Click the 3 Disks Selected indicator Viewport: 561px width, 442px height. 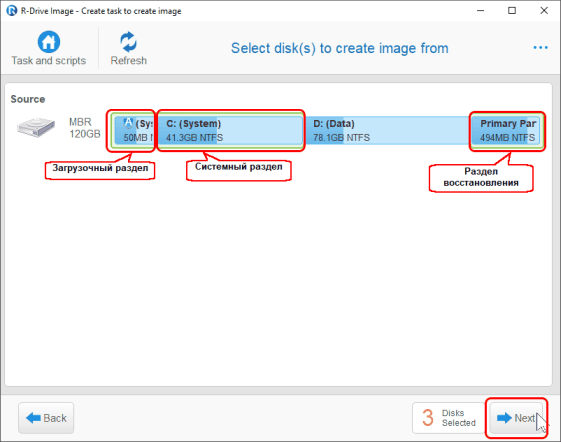449,418
